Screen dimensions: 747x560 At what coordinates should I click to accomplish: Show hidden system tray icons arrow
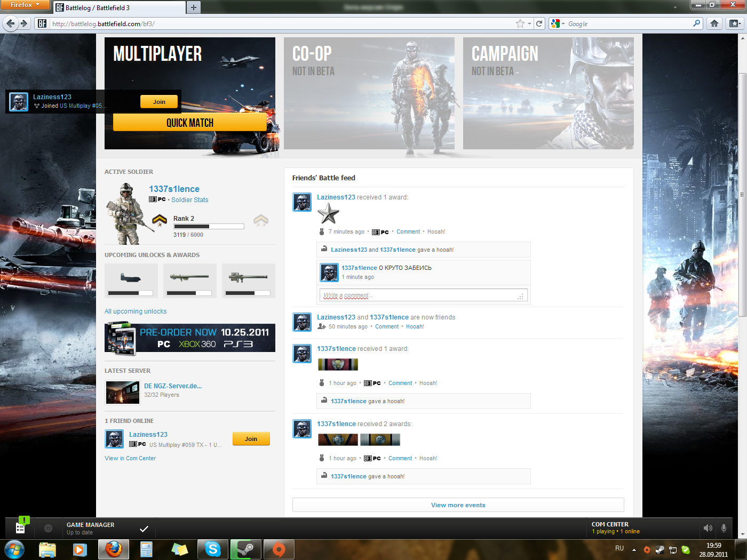point(634,549)
